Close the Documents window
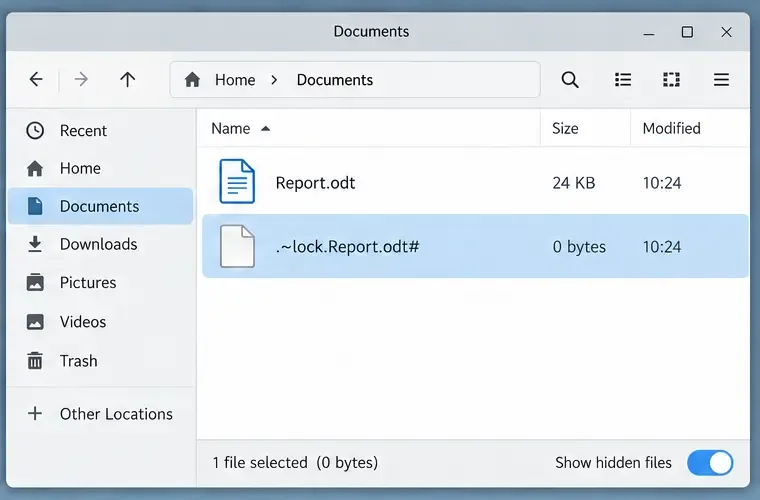This screenshot has height=500, width=760. click(726, 32)
